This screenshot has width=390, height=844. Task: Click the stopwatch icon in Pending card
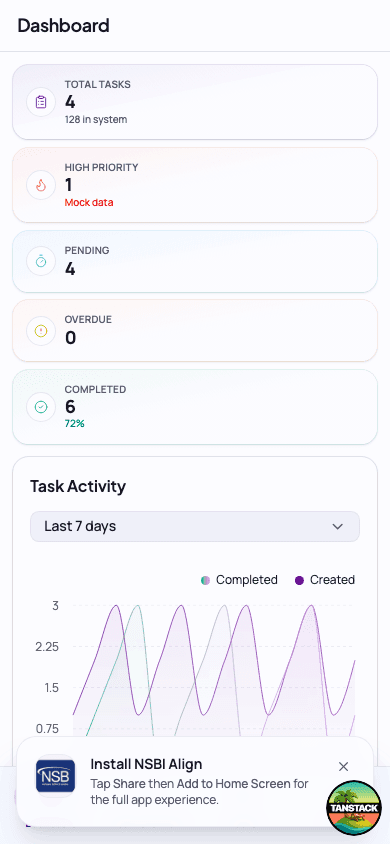(41, 261)
